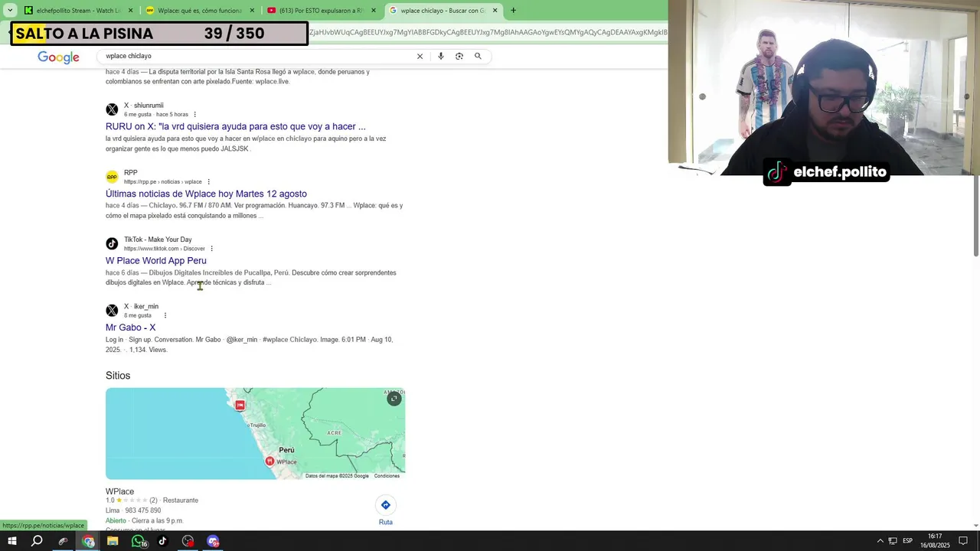The width and height of the screenshot is (980, 551).
Task: Open more options for the TikTok Discover result
Action: (x=211, y=249)
